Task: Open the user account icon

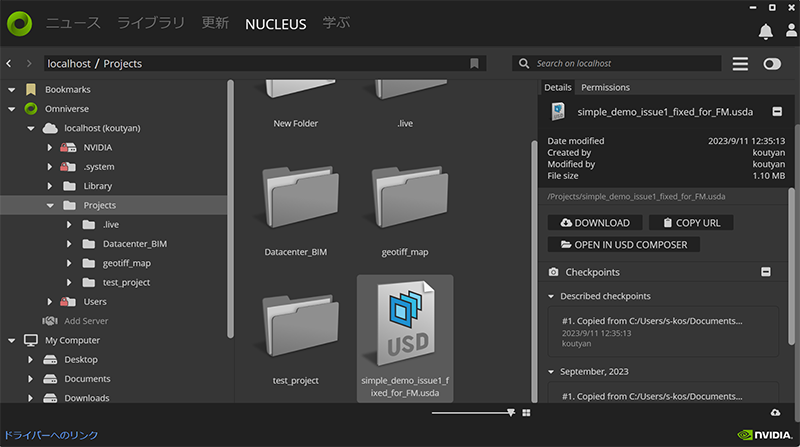Action: [x=791, y=30]
